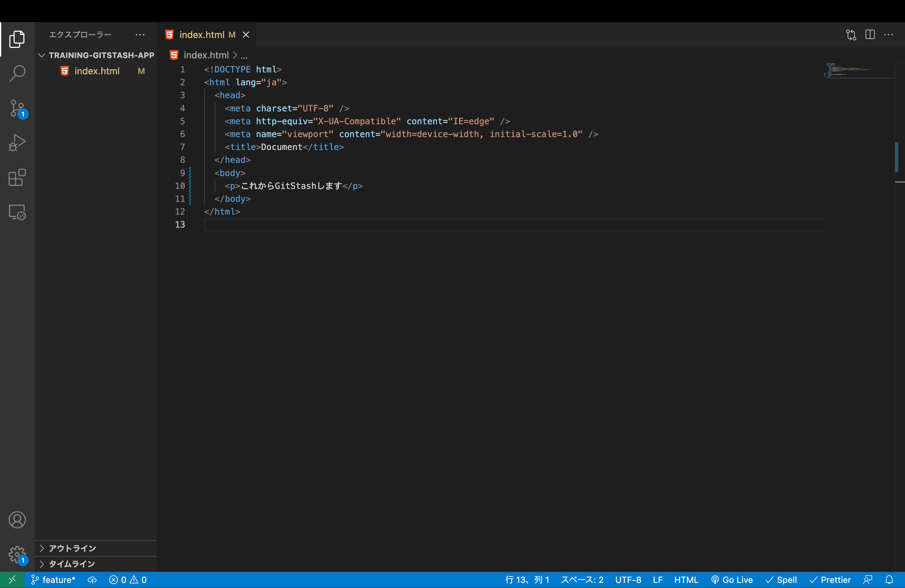The image size is (905, 588).
Task: Open the Remote Explorer icon
Action: 17,212
